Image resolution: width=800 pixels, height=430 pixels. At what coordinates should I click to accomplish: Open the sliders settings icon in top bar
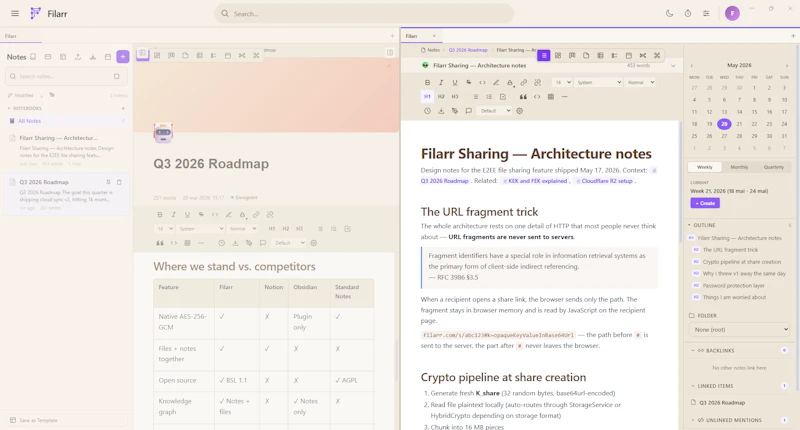(706, 14)
